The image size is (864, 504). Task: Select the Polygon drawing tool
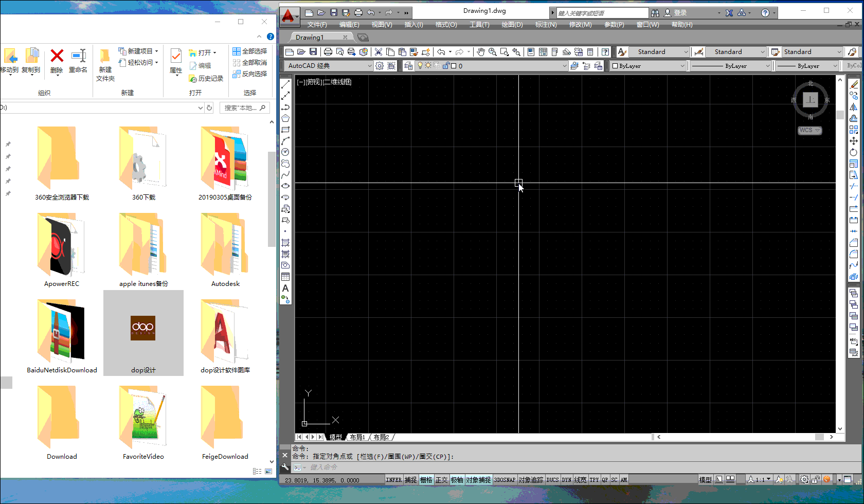(x=285, y=118)
